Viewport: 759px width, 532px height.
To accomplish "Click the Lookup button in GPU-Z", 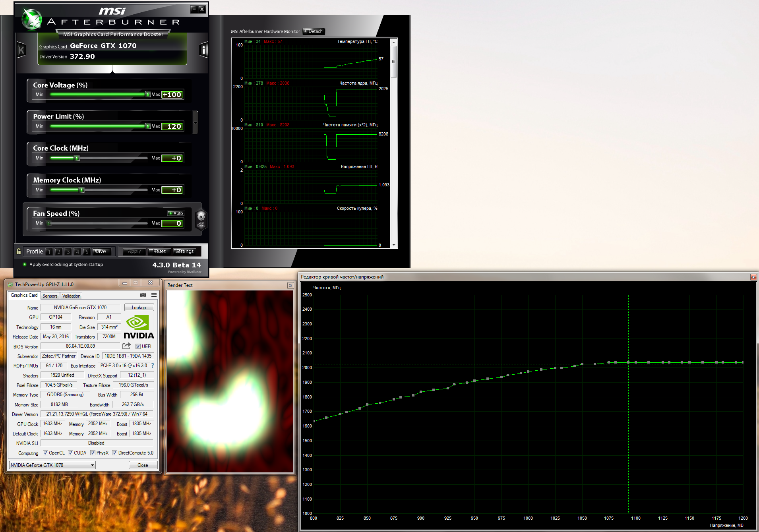I will [x=139, y=308].
